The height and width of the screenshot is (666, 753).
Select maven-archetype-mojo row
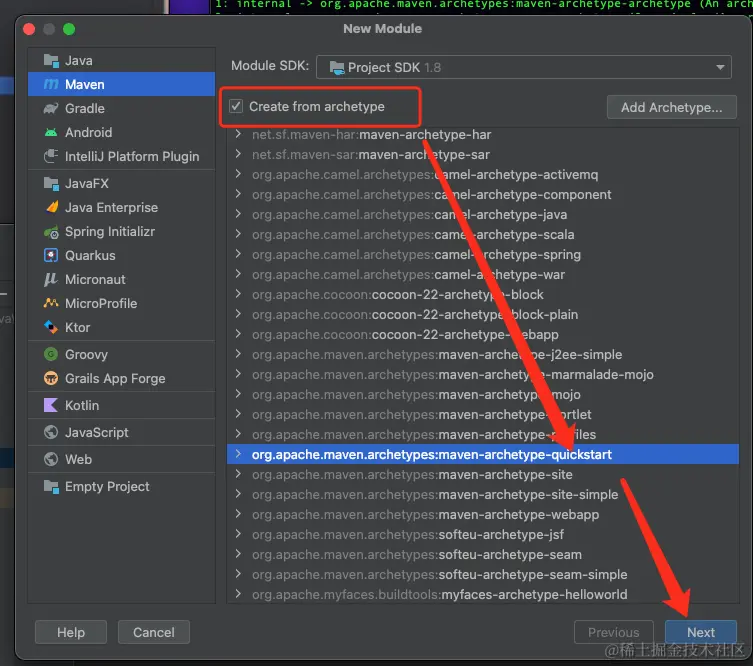[x=483, y=395]
